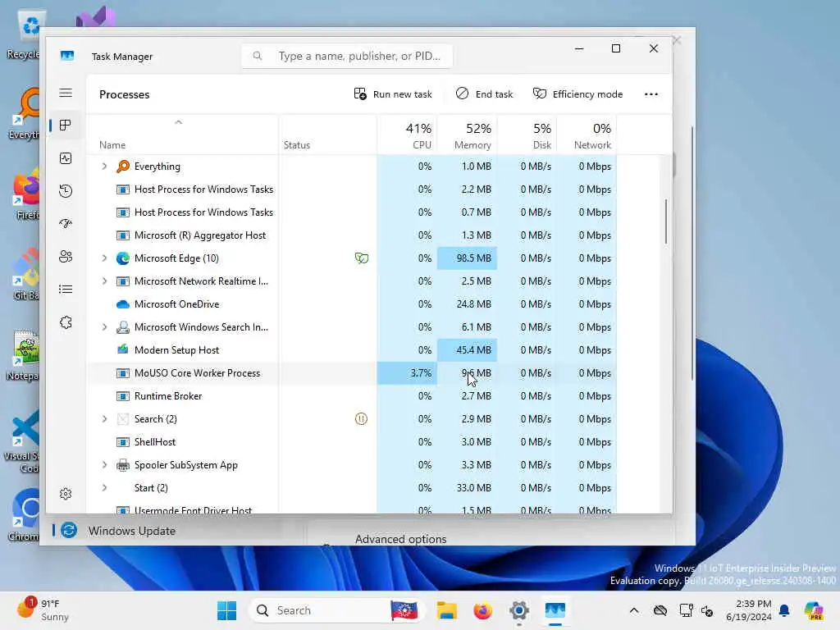Open the clock and date flyout
Screen dimensions: 840x630
748,610
